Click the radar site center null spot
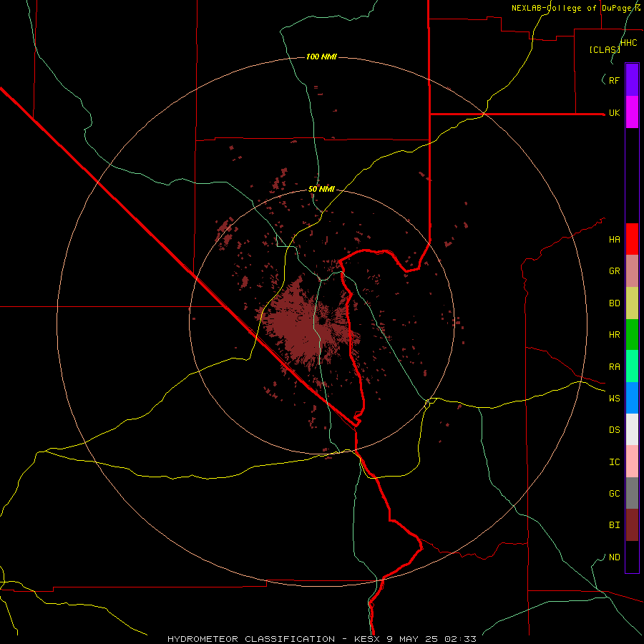Screen dimensions: 644x644 pyautogui.click(x=323, y=321)
